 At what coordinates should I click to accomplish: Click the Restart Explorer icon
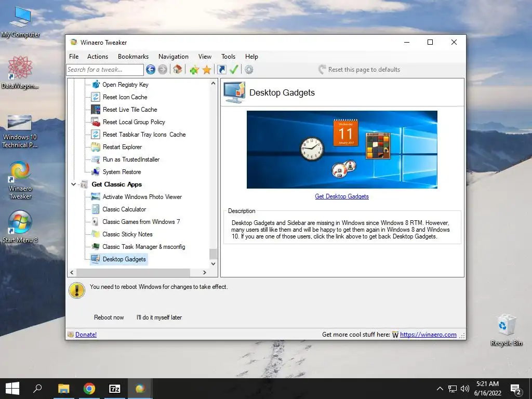[96, 147]
